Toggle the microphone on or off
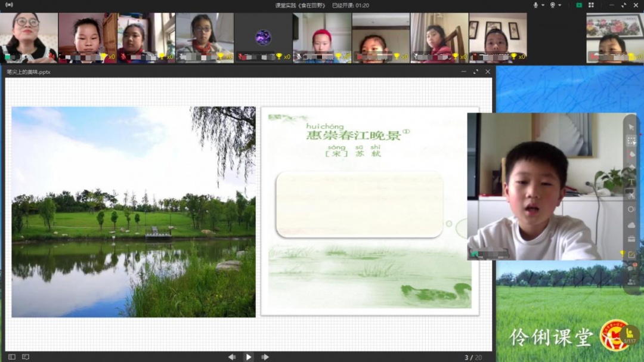The height and width of the screenshot is (362, 644). click(x=535, y=5)
